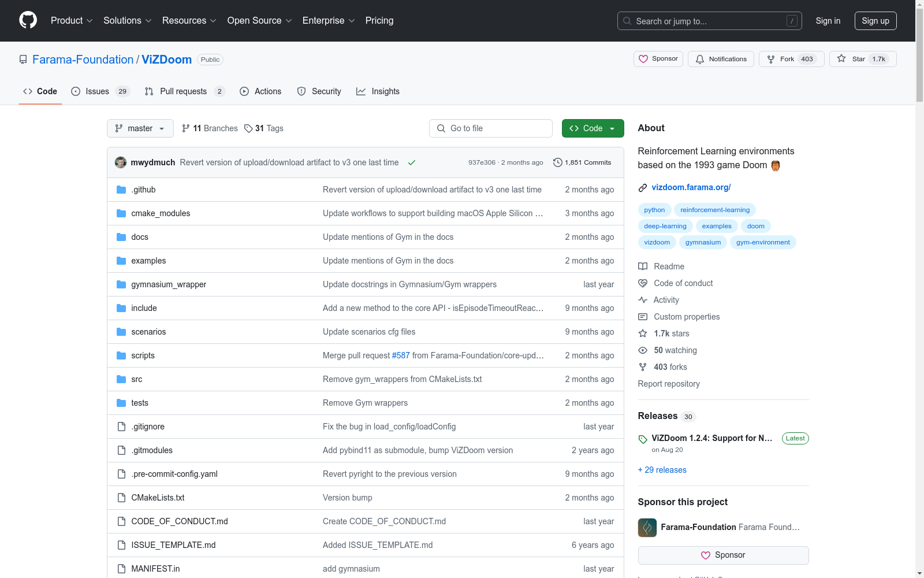Click the Sign up button
The width and height of the screenshot is (924, 578).
[x=875, y=21]
